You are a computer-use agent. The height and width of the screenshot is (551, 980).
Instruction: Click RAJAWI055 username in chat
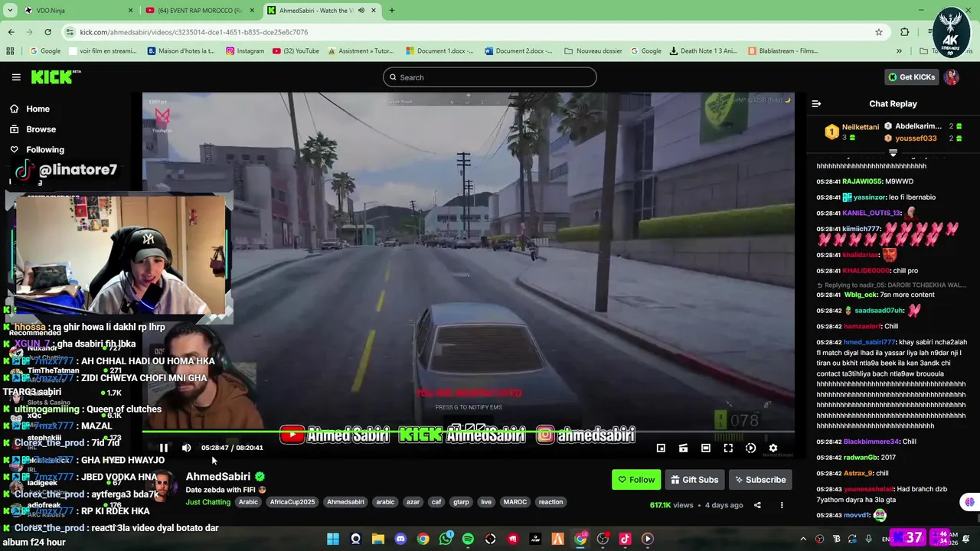tap(862, 181)
